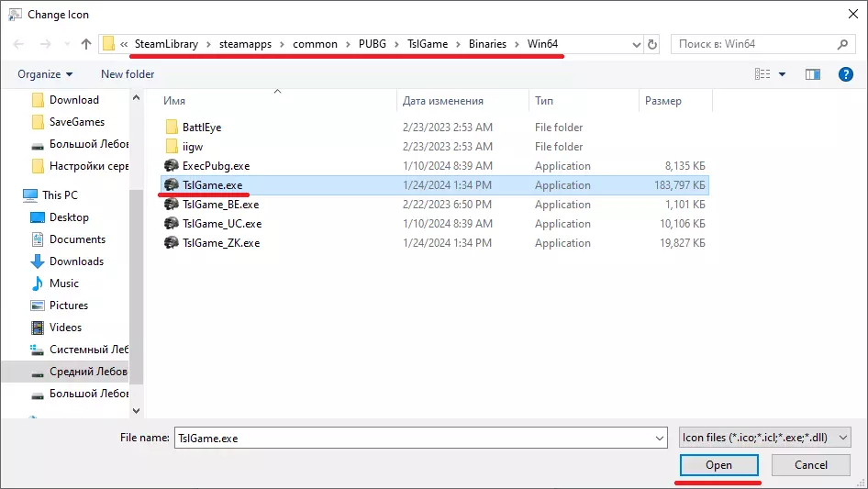This screenshot has height=489, width=868.
Task: Cancel the Change Icon dialog
Action: 811,465
